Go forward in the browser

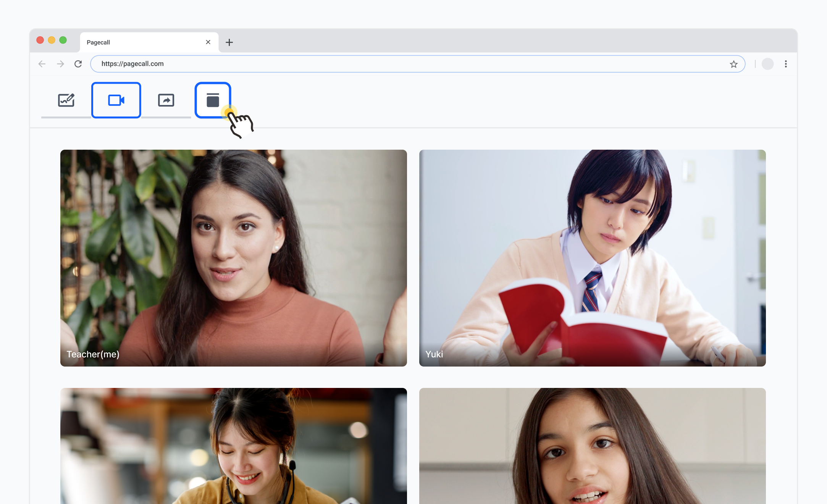tap(60, 64)
